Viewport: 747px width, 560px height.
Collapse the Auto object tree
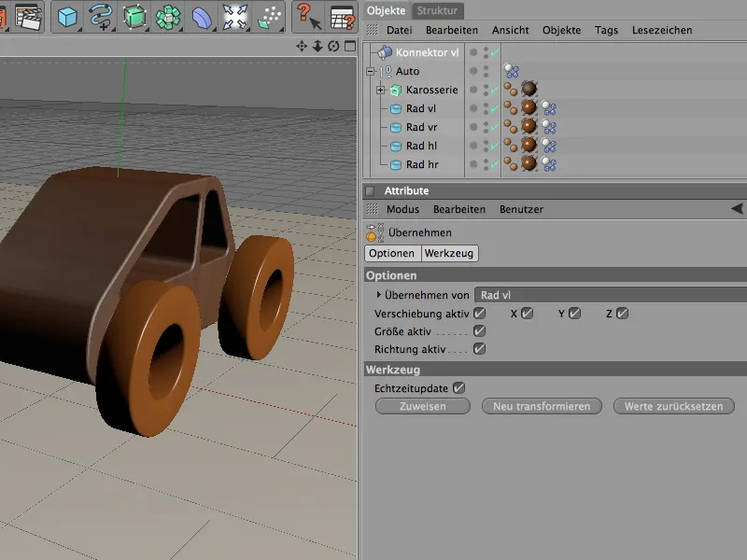(x=371, y=71)
